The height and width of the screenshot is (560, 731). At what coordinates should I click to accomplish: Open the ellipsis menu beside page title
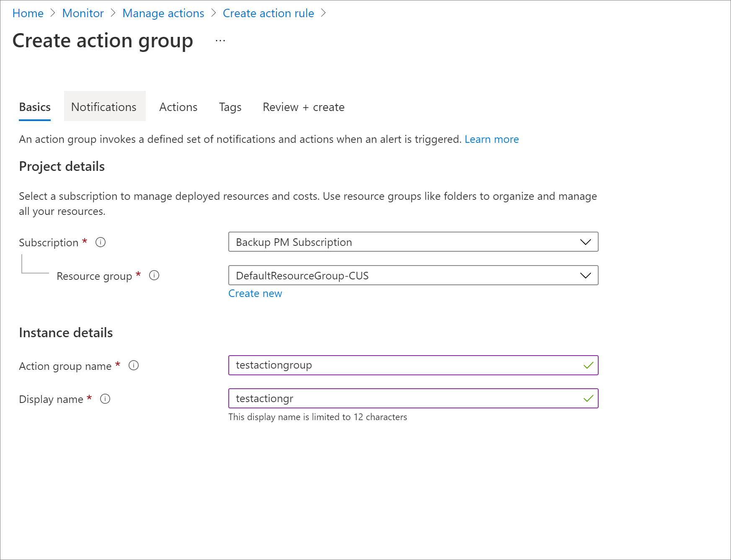pos(220,41)
